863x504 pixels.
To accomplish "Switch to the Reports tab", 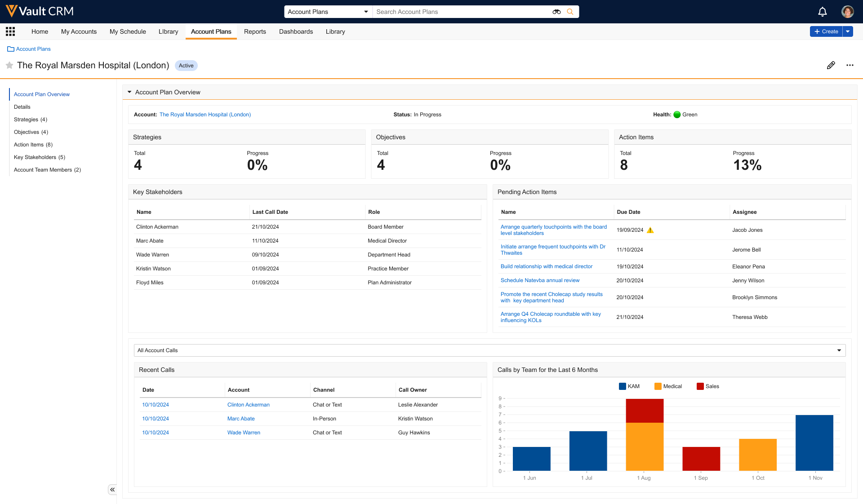I will click(255, 31).
